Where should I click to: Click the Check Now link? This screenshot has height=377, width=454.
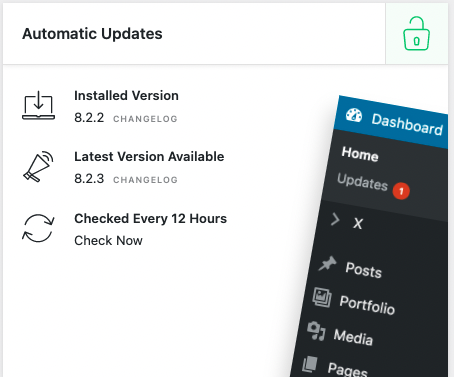(x=108, y=240)
